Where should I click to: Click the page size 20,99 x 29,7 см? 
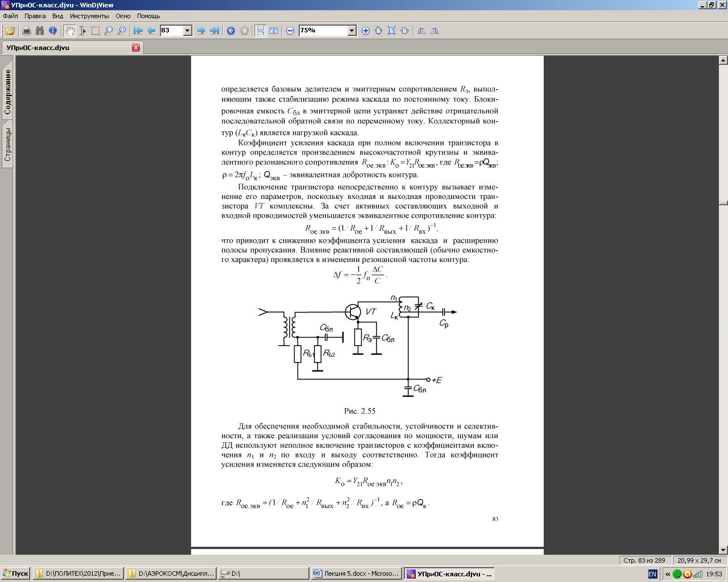[699, 560]
